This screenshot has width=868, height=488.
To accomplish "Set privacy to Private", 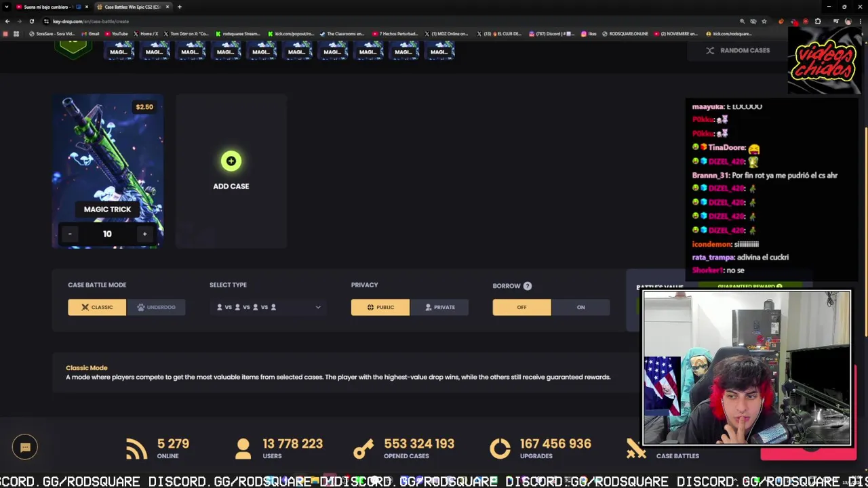I will click(439, 307).
